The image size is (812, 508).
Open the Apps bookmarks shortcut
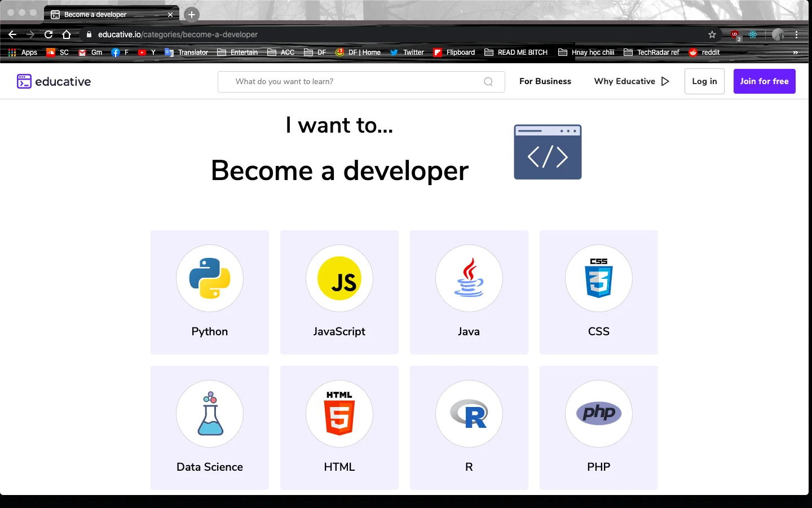(23, 52)
